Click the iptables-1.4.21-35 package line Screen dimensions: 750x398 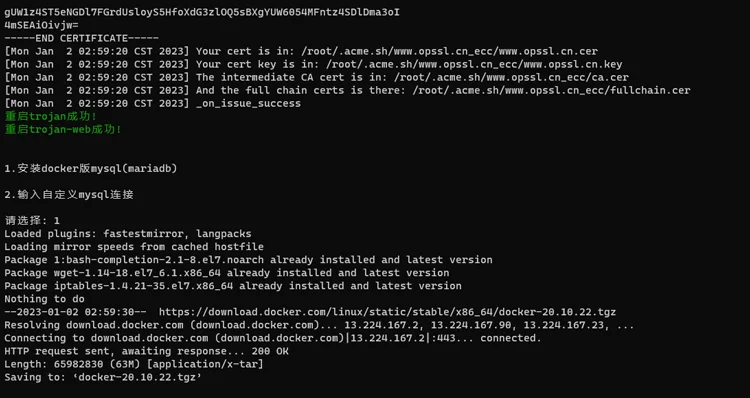(x=233, y=286)
